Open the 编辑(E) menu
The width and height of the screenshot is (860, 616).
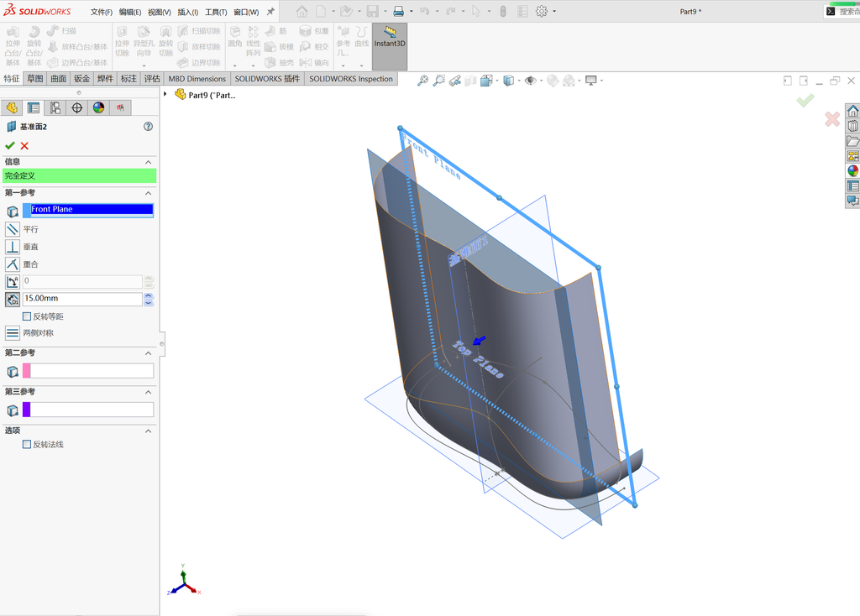(x=130, y=12)
